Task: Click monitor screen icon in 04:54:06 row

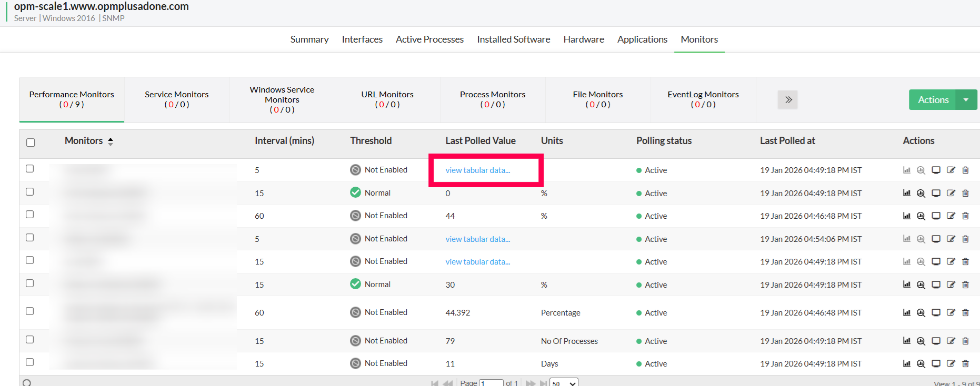Action: click(x=936, y=239)
